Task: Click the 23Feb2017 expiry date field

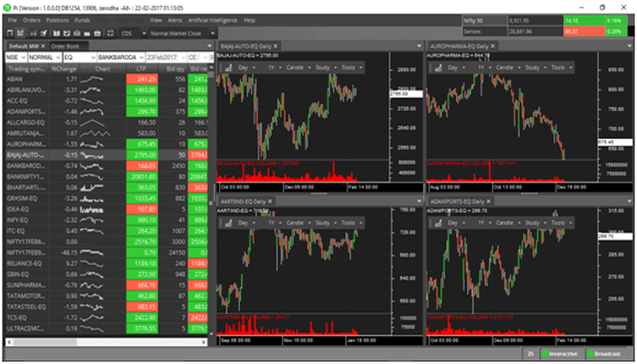Action: (166, 57)
